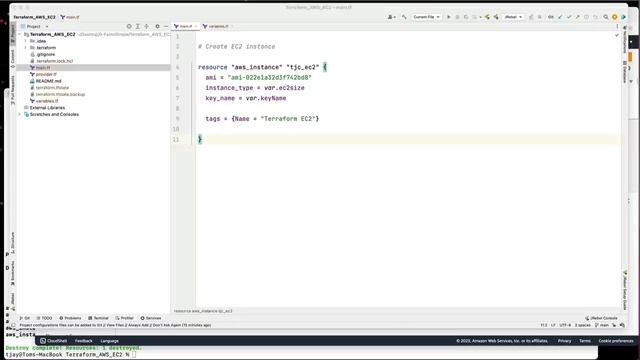This screenshot has height=360, width=640.
Task: Click the Search Everywhere magnifier icon
Action: pyautogui.click(x=606, y=17)
